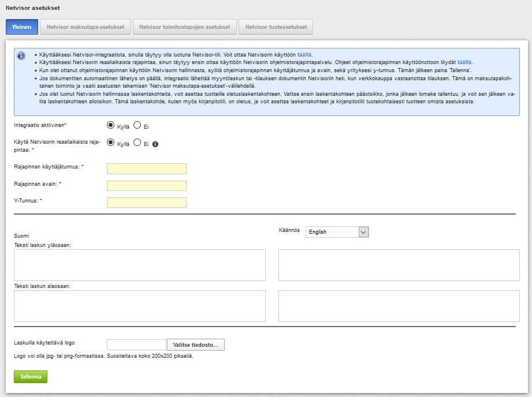Open Netvisor tuoteasetukset tab
Image resolution: width=532 pixels, height=397 pixels.
(276, 27)
